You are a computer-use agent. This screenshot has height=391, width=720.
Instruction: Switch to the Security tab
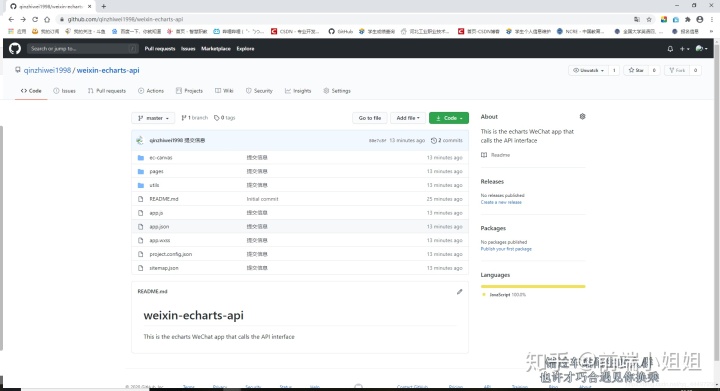(x=259, y=91)
